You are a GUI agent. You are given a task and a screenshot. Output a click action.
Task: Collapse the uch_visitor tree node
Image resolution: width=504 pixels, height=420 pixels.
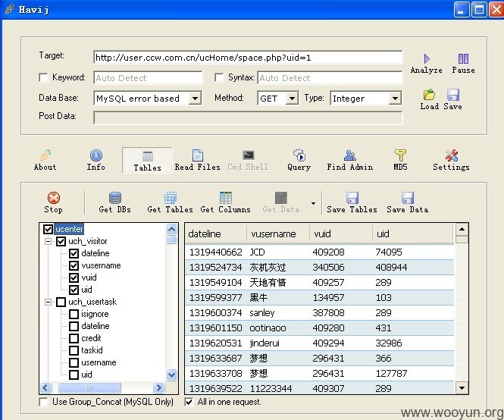pos(48,241)
